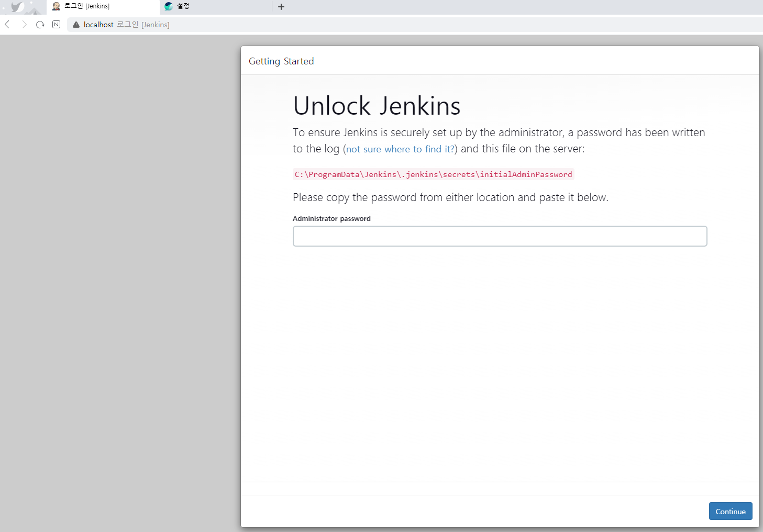The height and width of the screenshot is (532, 763).
Task: Click the settings tab favicon
Action: coord(169,6)
